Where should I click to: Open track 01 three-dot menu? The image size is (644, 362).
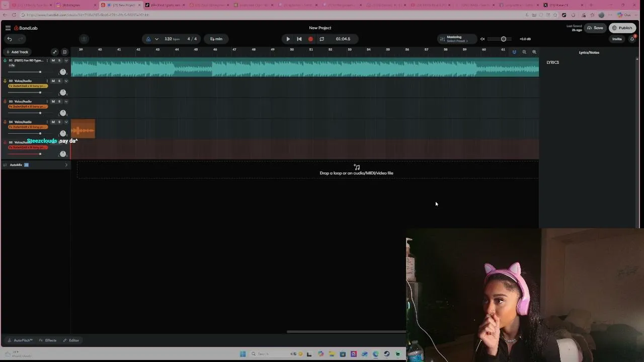tap(47, 60)
